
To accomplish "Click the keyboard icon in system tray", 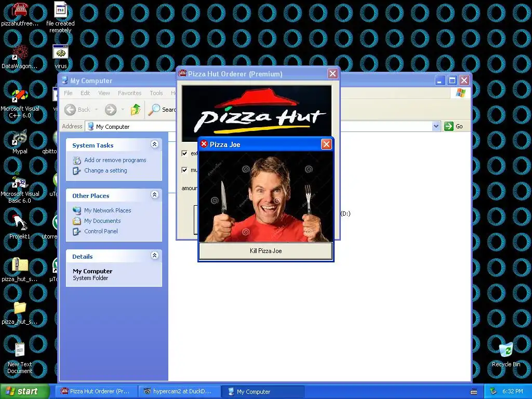I will [474, 392].
